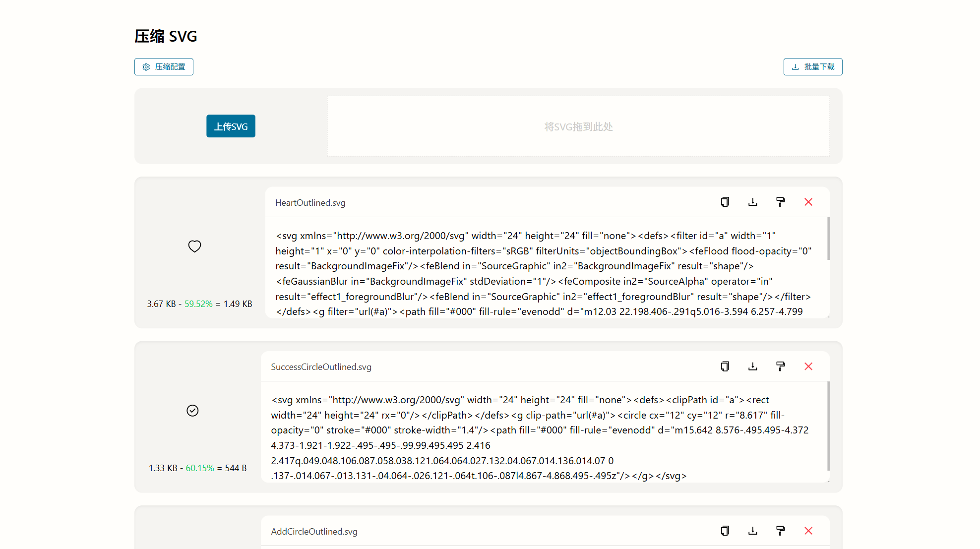Image resolution: width=980 pixels, height=549 pixels.
Task: Remove AddCircleOutlined.svg with the red X
Action: pyautogui.click(x=808, y=531)
